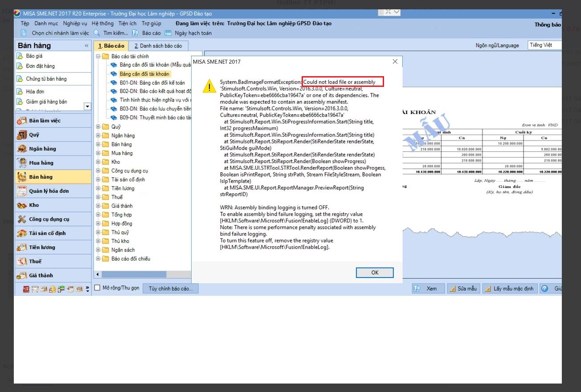Open the Hệ thống menu

point(103,24)
